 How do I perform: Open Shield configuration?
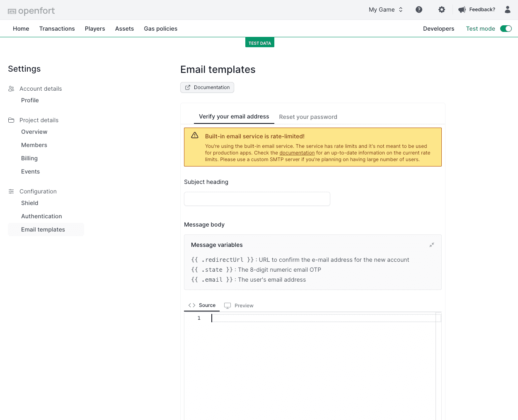pos(30,203)
